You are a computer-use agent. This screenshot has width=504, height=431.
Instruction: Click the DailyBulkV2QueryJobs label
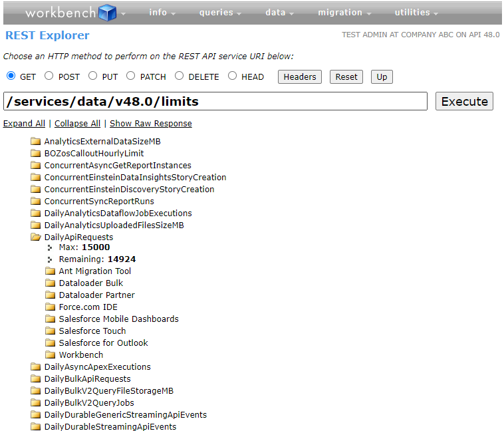[x=89, y=402]
